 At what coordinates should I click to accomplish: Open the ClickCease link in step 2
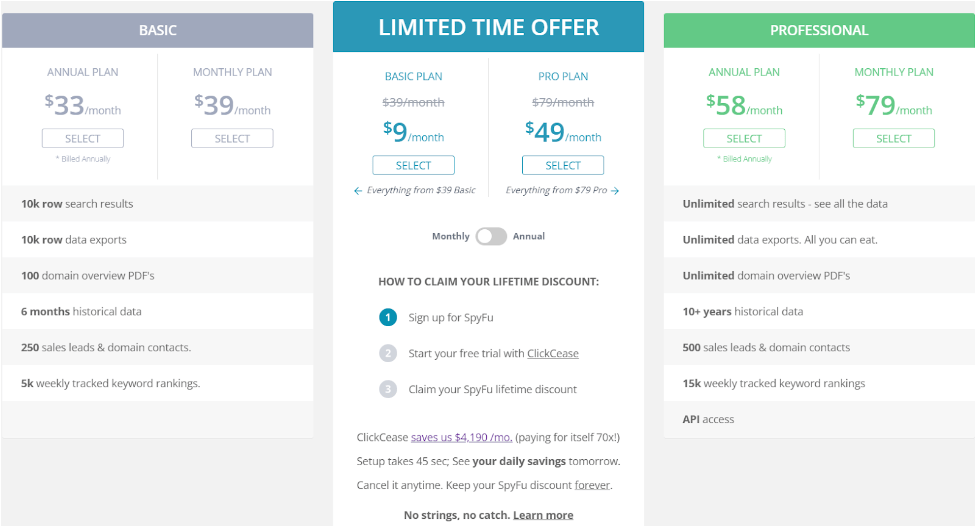tap(553, 353)
